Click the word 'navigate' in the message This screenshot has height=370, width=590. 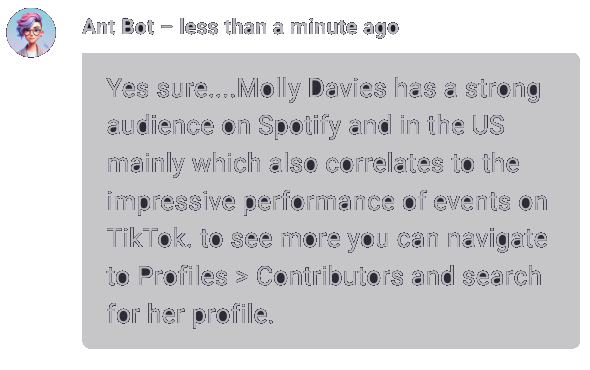pos(497,240)
